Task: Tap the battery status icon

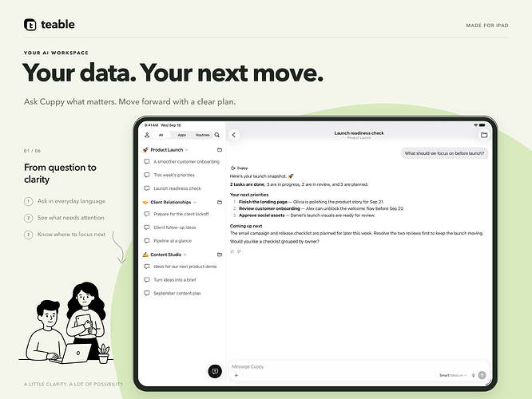Action: point(482,125)
